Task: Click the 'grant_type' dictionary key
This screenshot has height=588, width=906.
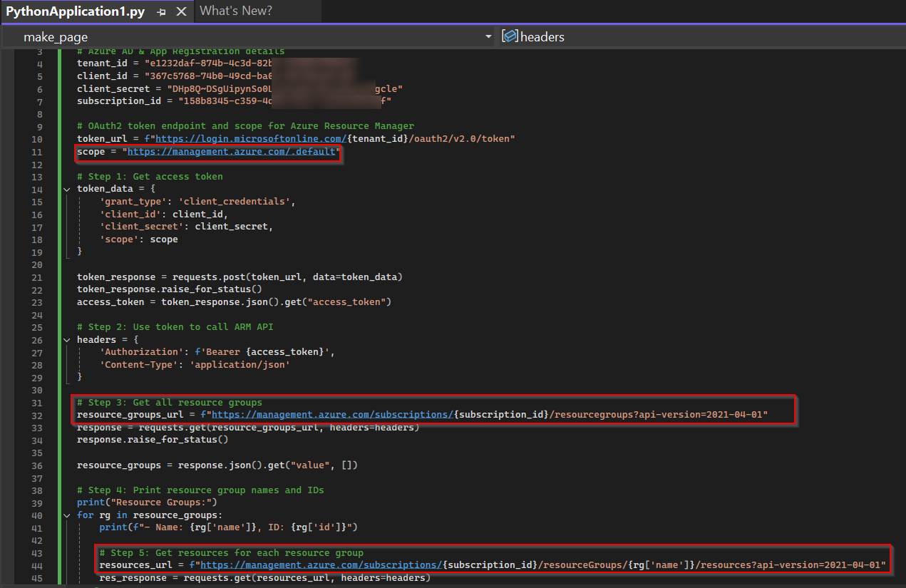Action: [133, 202]
